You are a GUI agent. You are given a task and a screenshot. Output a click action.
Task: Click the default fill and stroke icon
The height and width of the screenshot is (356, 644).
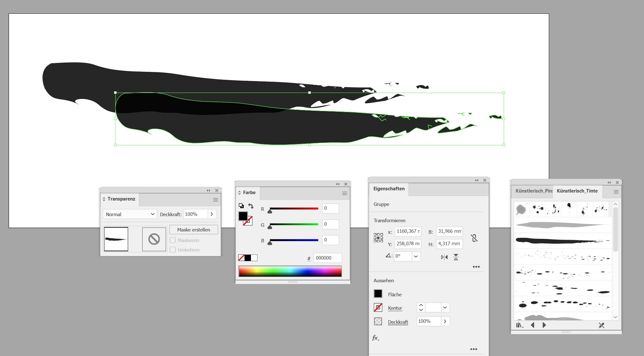pos(241,206)
